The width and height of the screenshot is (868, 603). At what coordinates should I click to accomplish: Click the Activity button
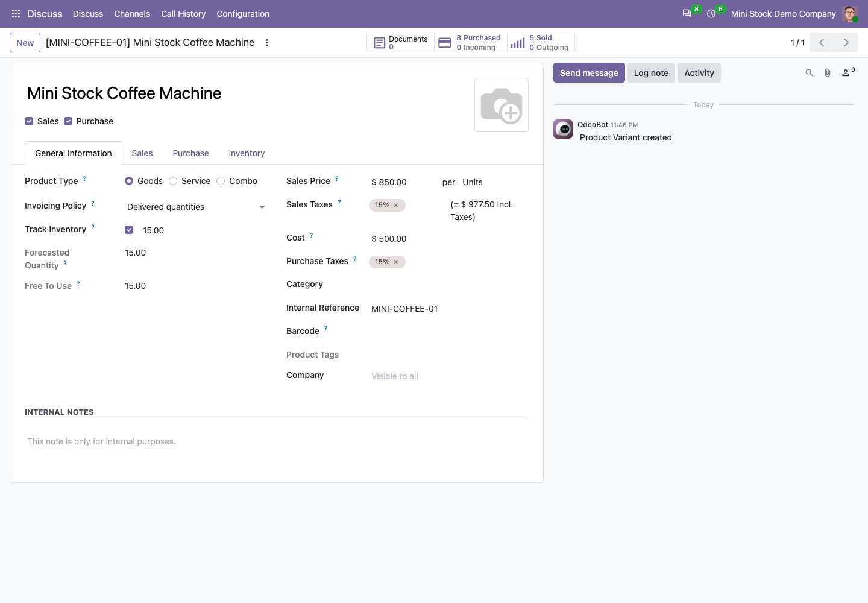(699, 73)
